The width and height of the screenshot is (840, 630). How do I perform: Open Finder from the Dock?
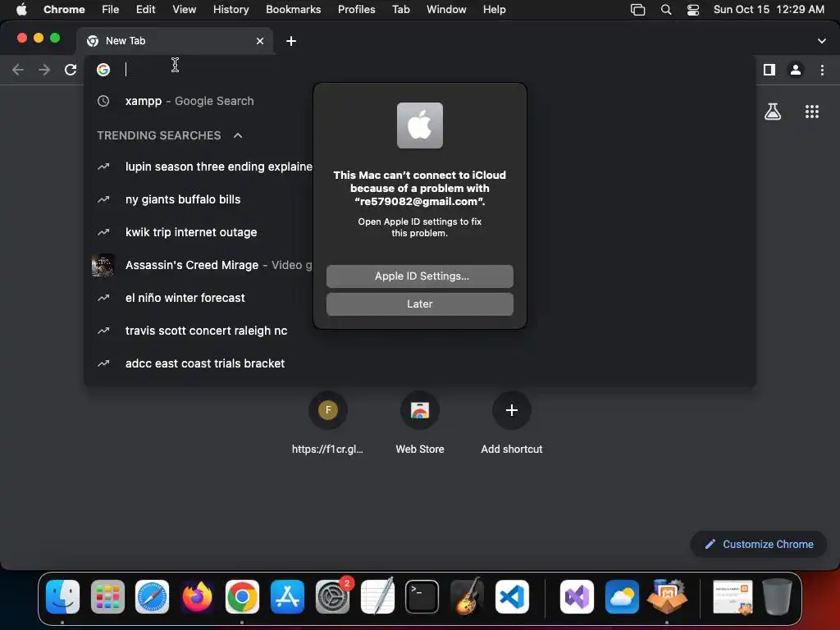click(62, 597)
